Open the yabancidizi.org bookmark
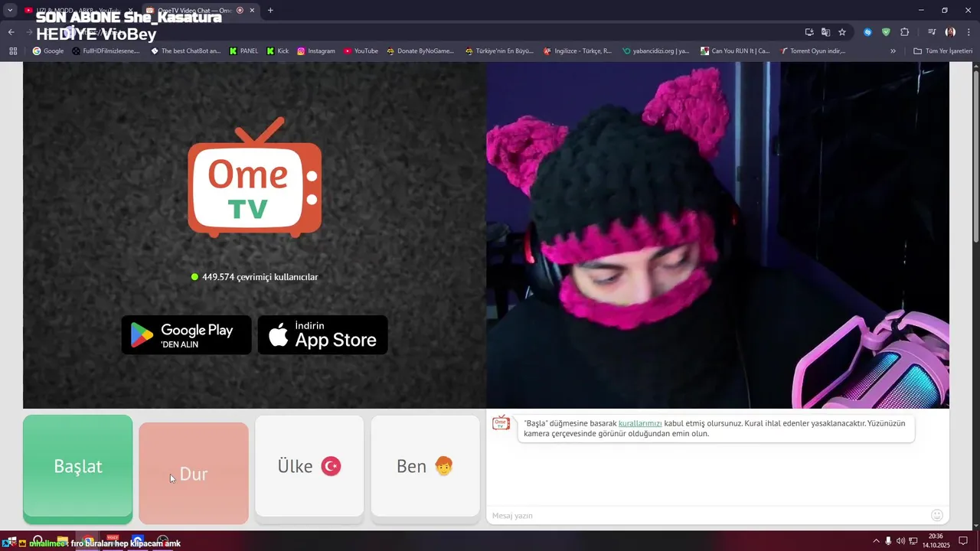This screenshot has width=980, height=551. pos(656,51)
